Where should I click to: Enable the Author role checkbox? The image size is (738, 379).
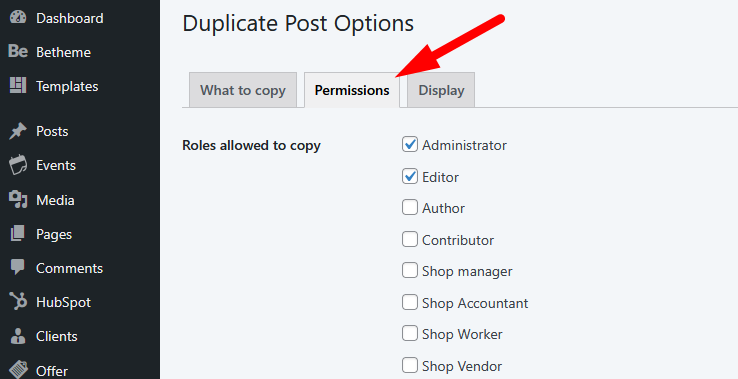click(409, 208)
